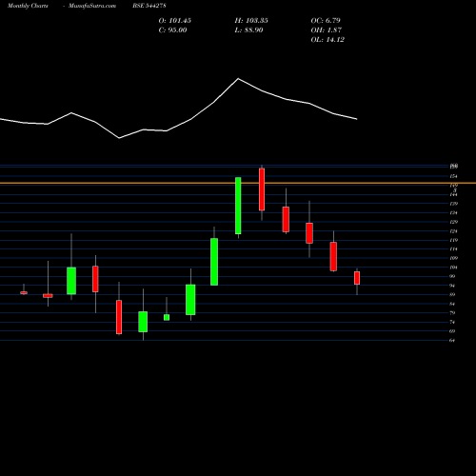
Task: Click the 89 price axis label
Action: (x=453, y=294)
